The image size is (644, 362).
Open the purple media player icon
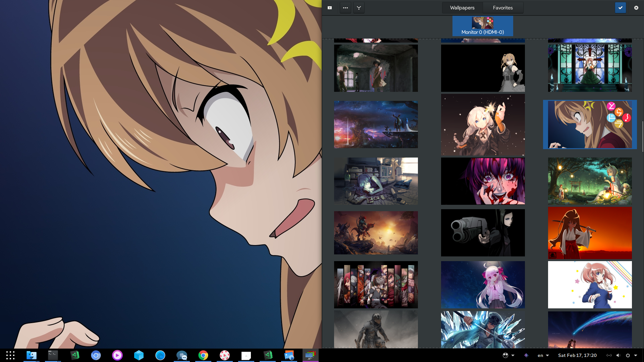(x=117, y=355)
